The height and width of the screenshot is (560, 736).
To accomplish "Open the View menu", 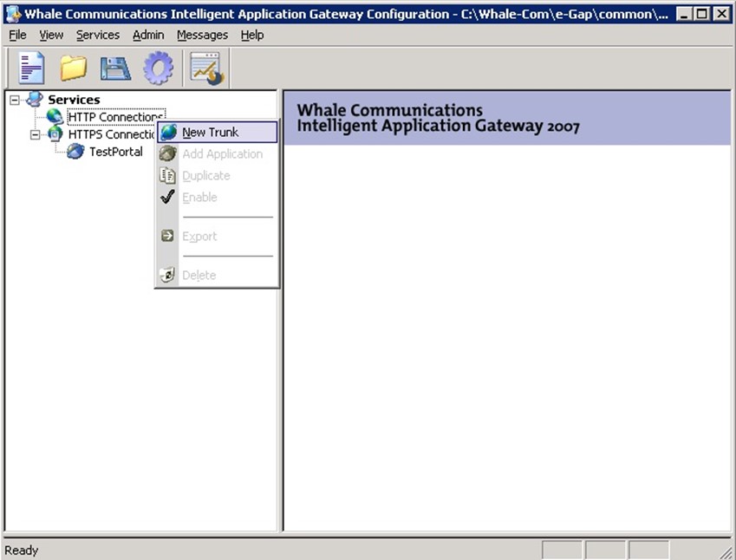I will tap(51, 35).
